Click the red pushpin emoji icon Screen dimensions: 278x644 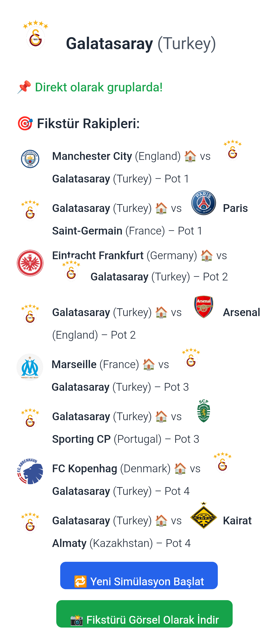point(24,87)
